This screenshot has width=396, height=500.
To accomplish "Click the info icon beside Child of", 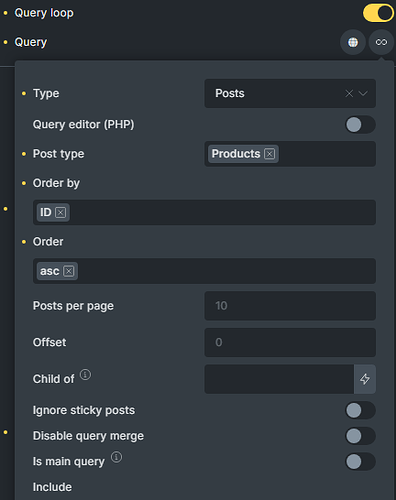I will click(x=85, y=375).
